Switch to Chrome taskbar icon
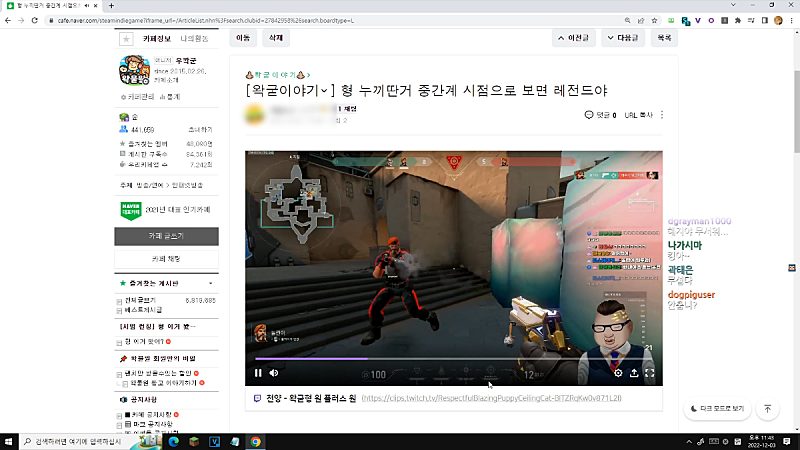800x450 pixels. tap(256, 441)
